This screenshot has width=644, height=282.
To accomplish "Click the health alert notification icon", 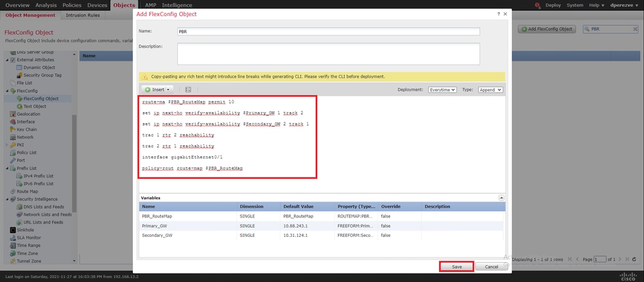I will tap(538, 5).
